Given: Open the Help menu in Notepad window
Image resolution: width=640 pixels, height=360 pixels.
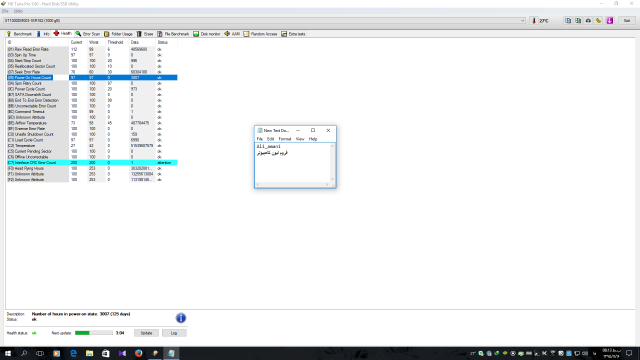Looking at the screenshot, I should [x=313, y=139].
